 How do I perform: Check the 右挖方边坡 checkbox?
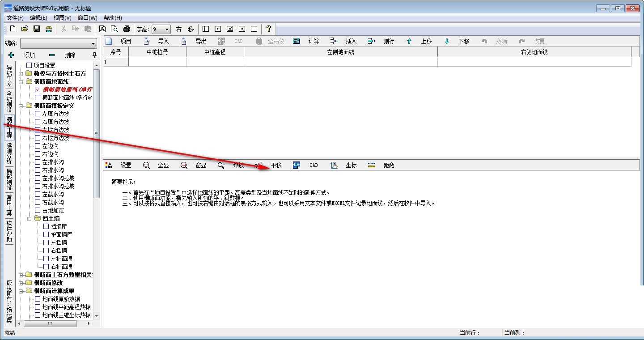pos(38,138)
